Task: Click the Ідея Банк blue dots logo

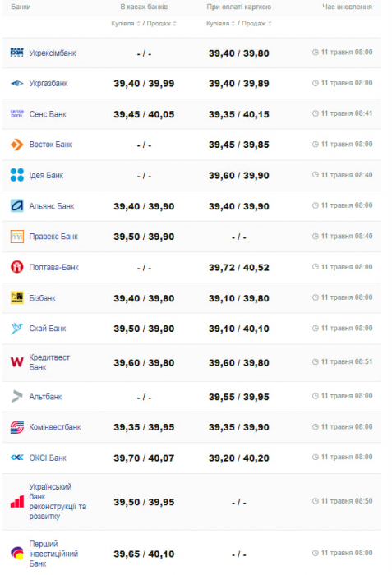Action: click(x=17, y=175)
